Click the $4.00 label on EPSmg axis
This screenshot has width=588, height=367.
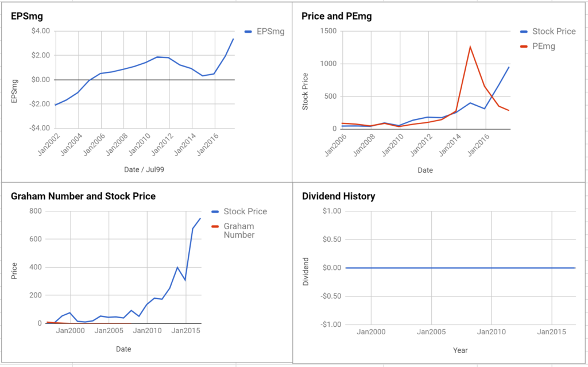(x=41, y=31)
